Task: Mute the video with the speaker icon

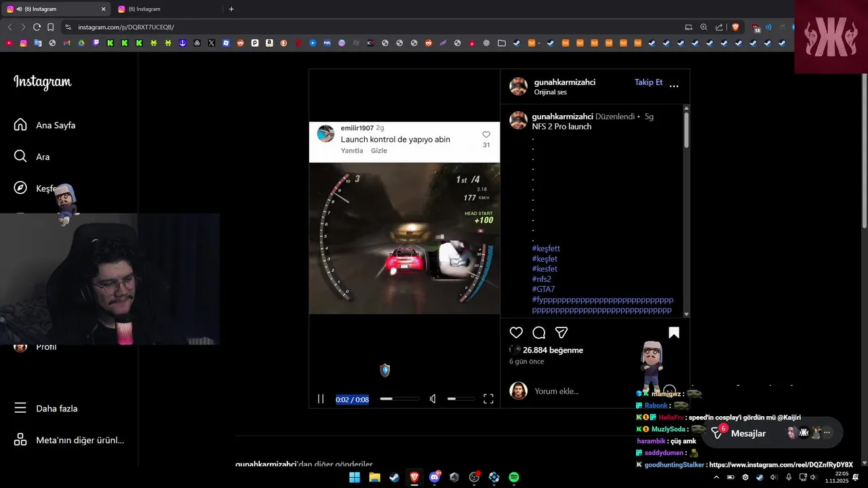Action: click(433, 399)
